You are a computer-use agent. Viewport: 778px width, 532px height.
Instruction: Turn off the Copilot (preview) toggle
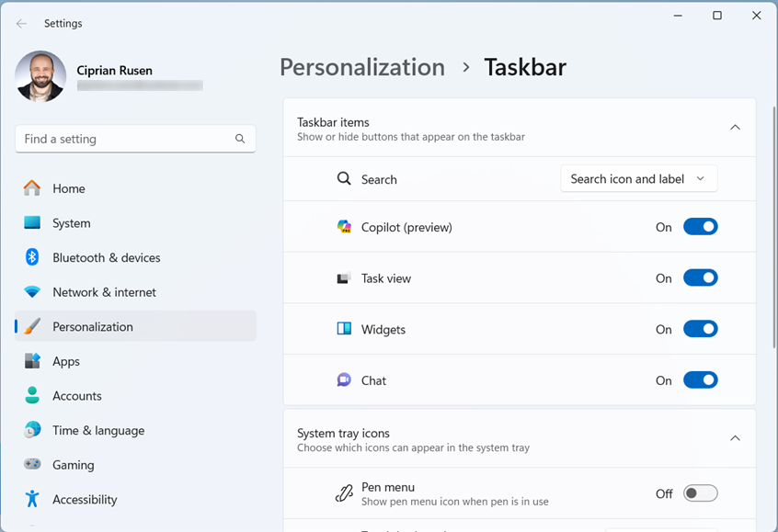[700, 227]
